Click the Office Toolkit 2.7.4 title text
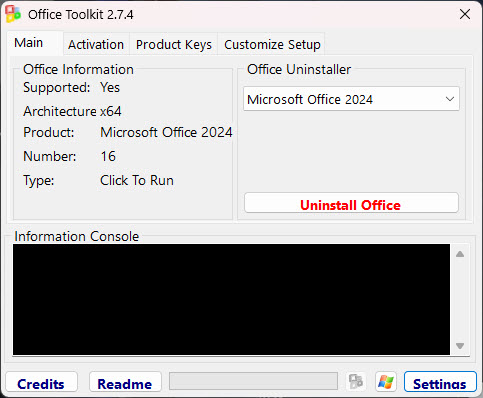The height and width of the screenshot is (398, 483). tap(81, 15)
